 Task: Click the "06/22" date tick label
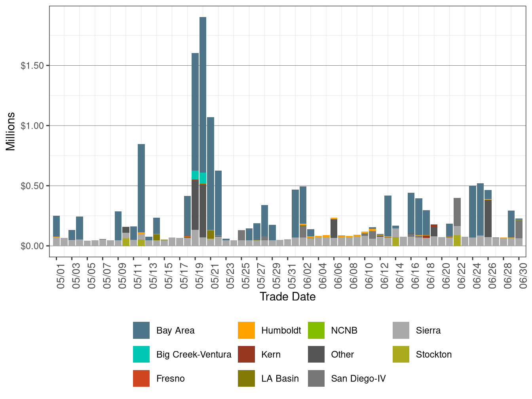pyautogui.click(x=462, y=275)
